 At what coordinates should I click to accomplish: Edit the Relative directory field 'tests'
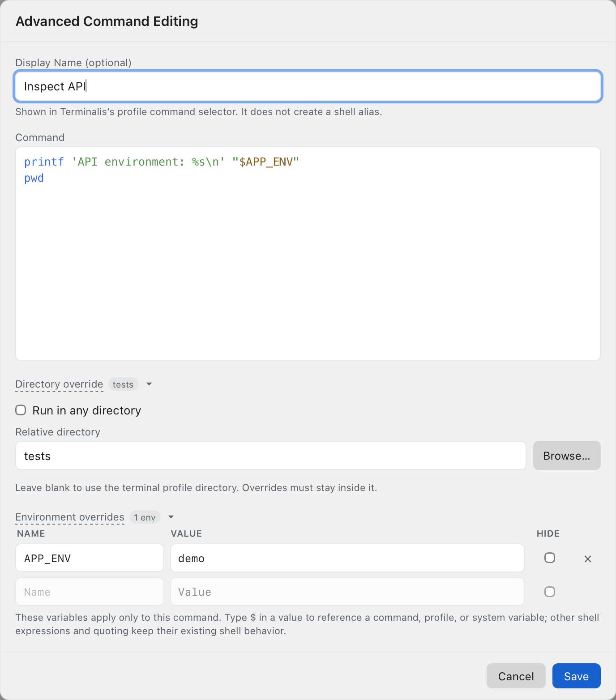pyautogui.click(x=271, y=456)
